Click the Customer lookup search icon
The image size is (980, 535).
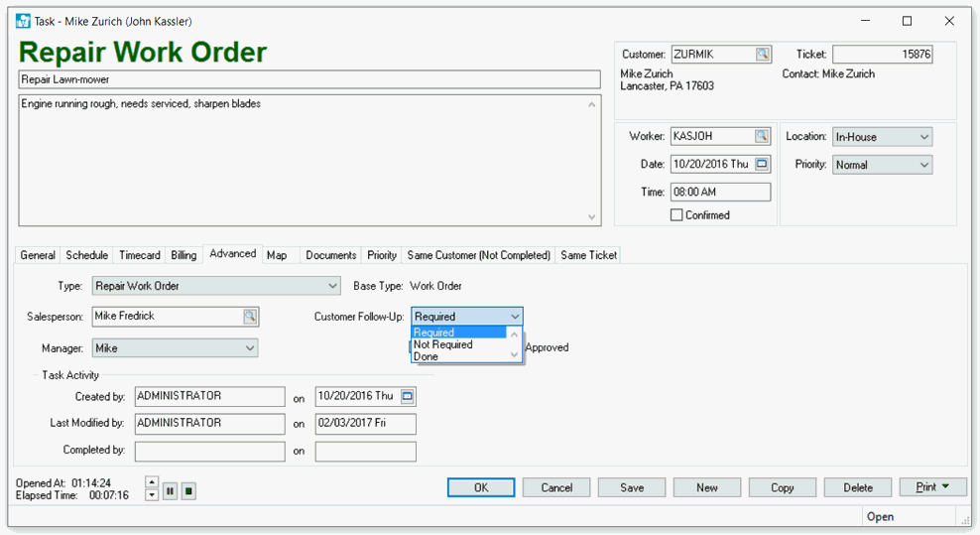(762, 55)
